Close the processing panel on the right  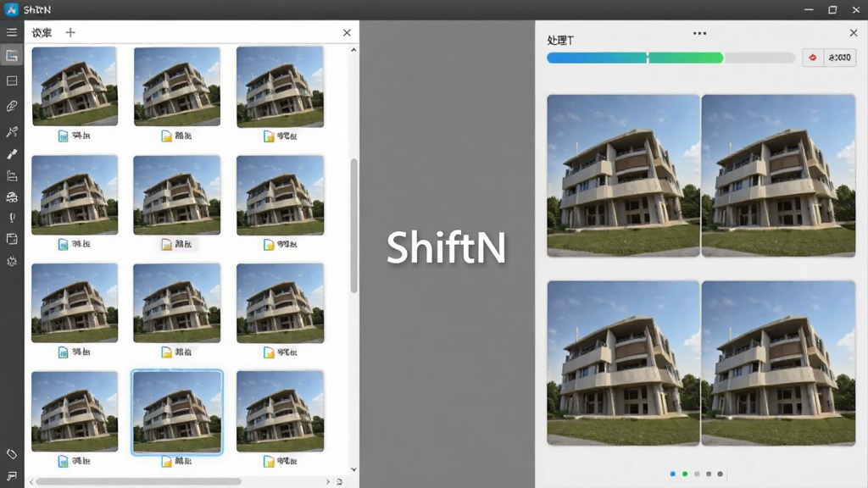tap(854, 33)
